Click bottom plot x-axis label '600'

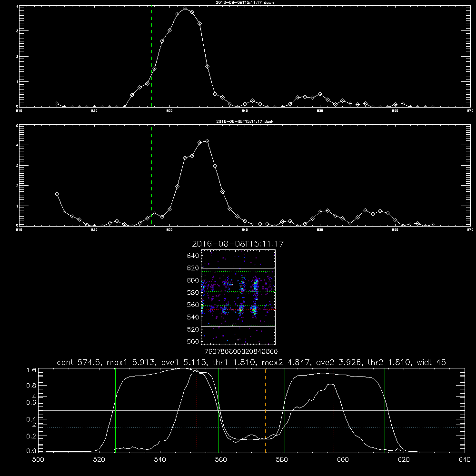click(343, 460)
